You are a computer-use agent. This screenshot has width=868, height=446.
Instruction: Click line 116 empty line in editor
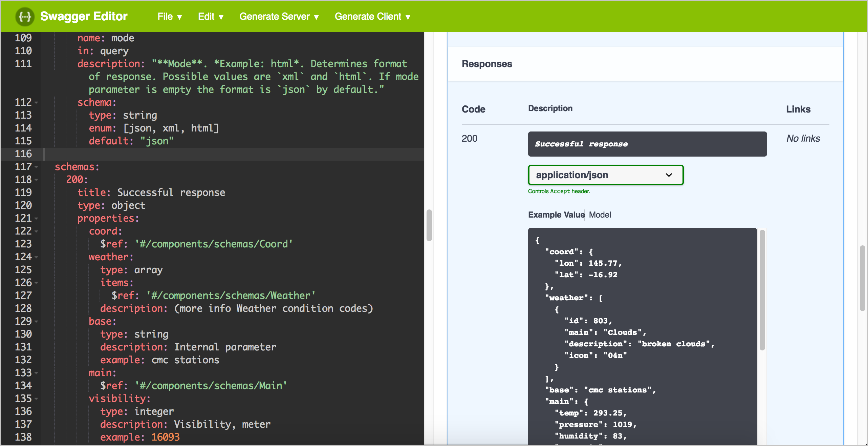point(227,154)
